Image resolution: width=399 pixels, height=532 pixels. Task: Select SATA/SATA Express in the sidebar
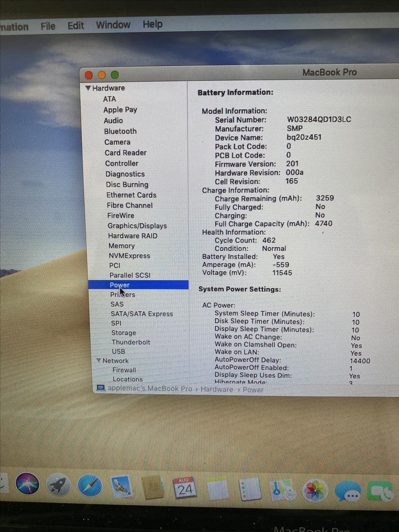pos(142,314)
